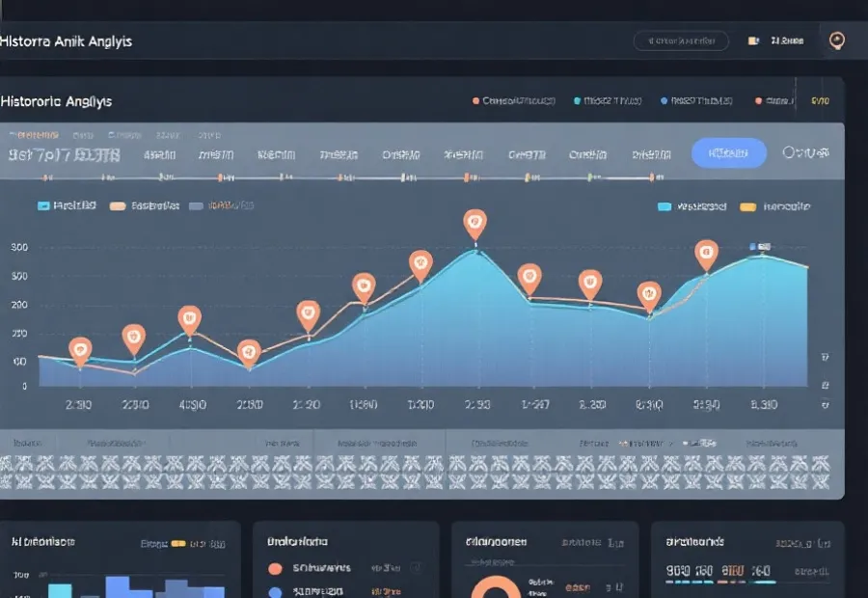Toggle the first orange series dot in the header legend

[475, 100]
